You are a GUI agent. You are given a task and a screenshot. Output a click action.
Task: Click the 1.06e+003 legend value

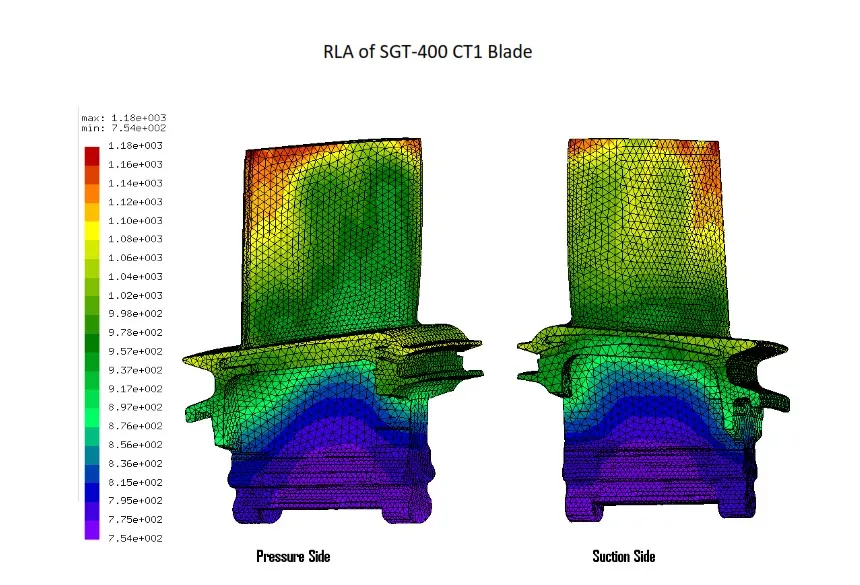pos(135,258)
